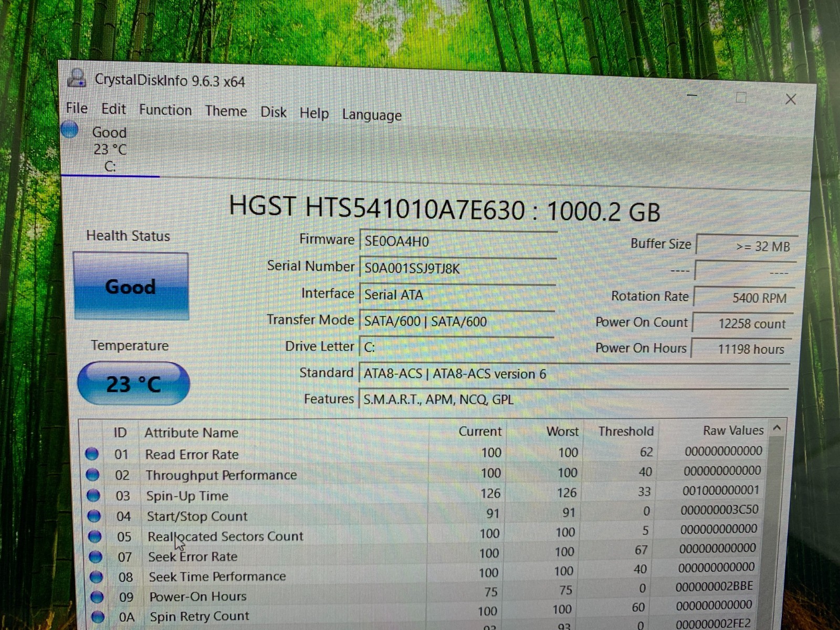
Task: Click the status dot for Seek Error Rate
Action: click(x=96, y=556)
